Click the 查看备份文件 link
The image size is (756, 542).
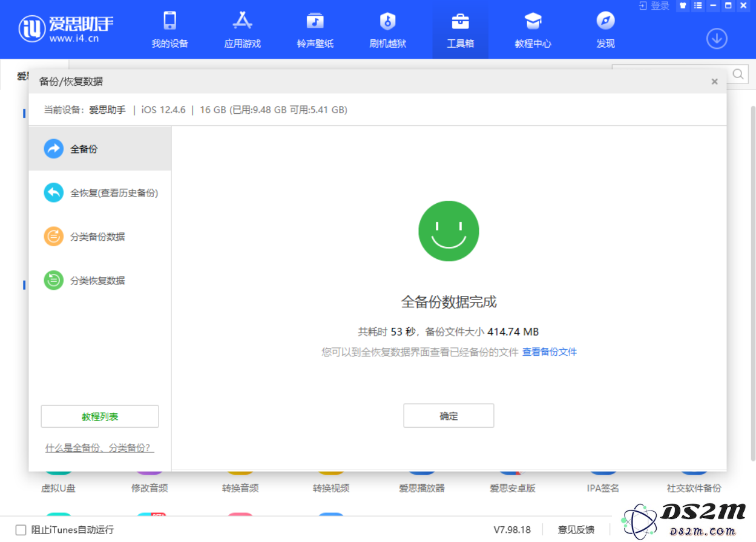click(x=550, y=351)
